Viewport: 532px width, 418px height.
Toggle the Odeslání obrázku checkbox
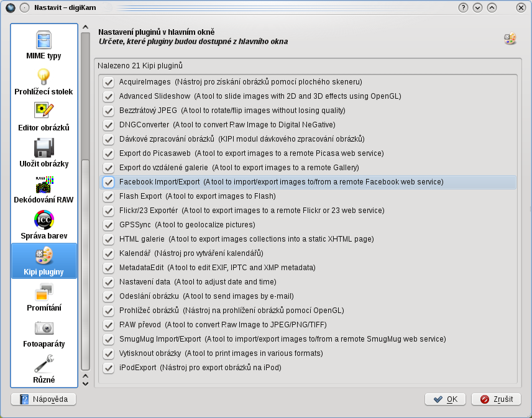109,296
